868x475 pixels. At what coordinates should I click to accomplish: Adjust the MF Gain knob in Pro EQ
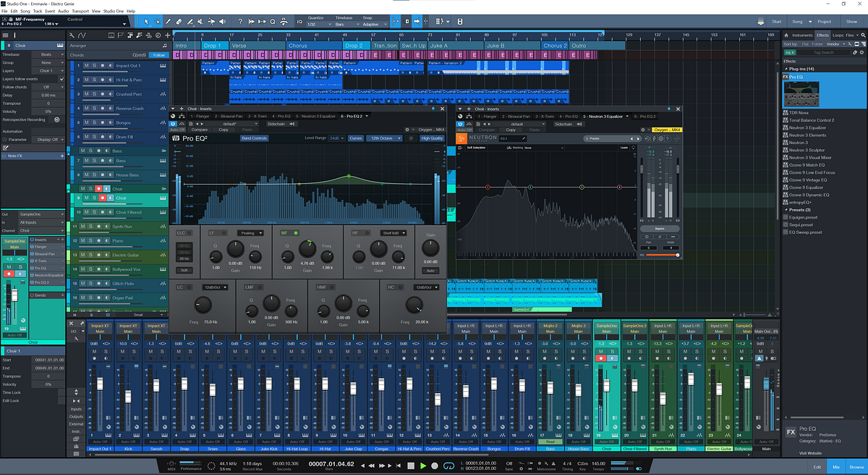tap(307, 248)
